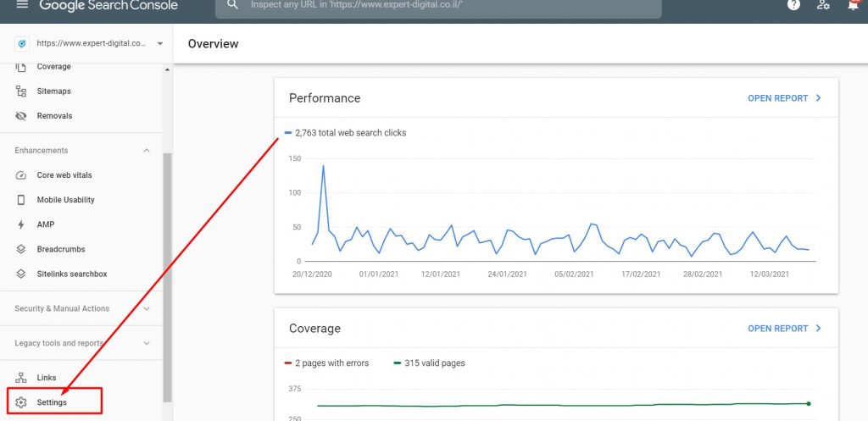Collapse the Enhancements section chevron

pos(146,151)
